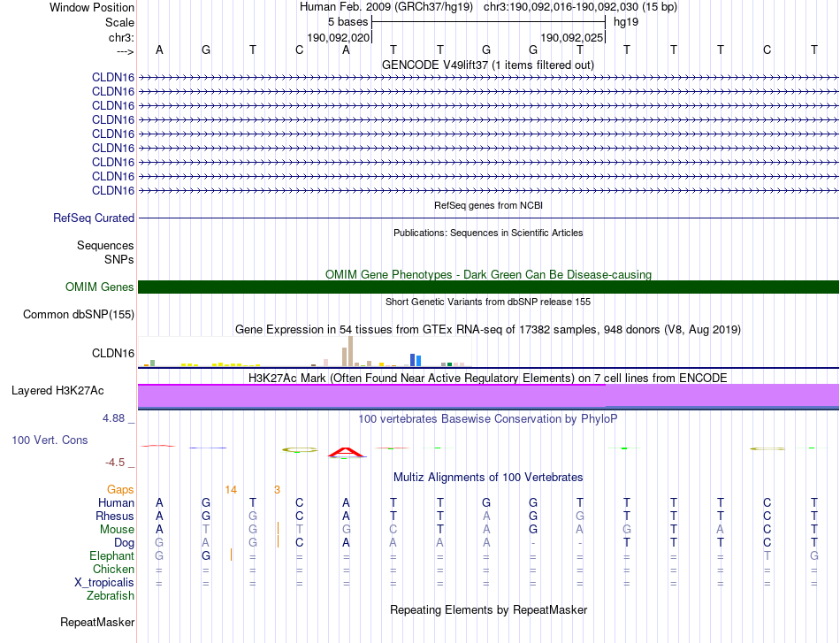The height and width of the screenshot is (643, 840).
Task: Click the '190,092,020' position marker
Action: point(338,37)
